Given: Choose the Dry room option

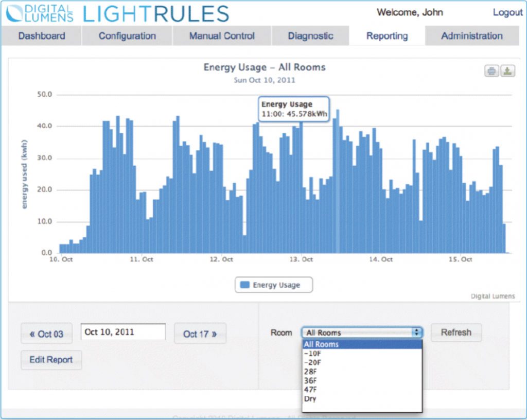Looking at the screenshot, I should coord(362,399).
